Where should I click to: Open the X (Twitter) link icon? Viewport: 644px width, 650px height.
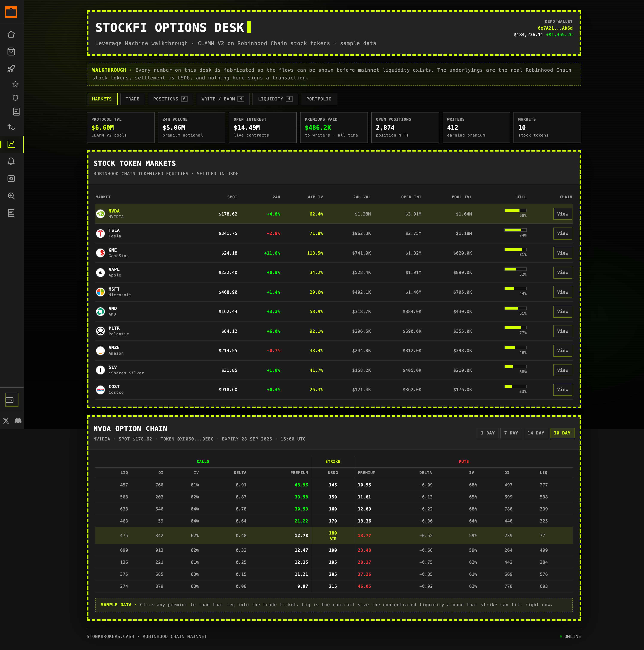tap(6, 421)
